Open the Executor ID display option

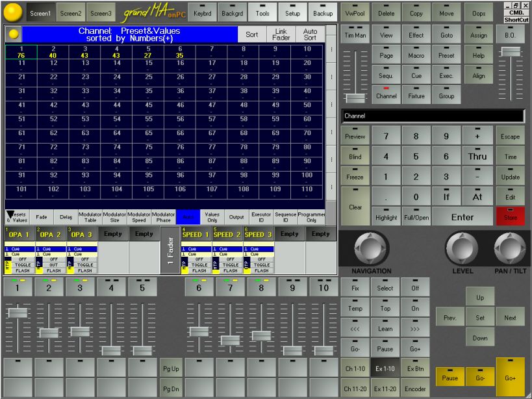(x=261, y=217)
